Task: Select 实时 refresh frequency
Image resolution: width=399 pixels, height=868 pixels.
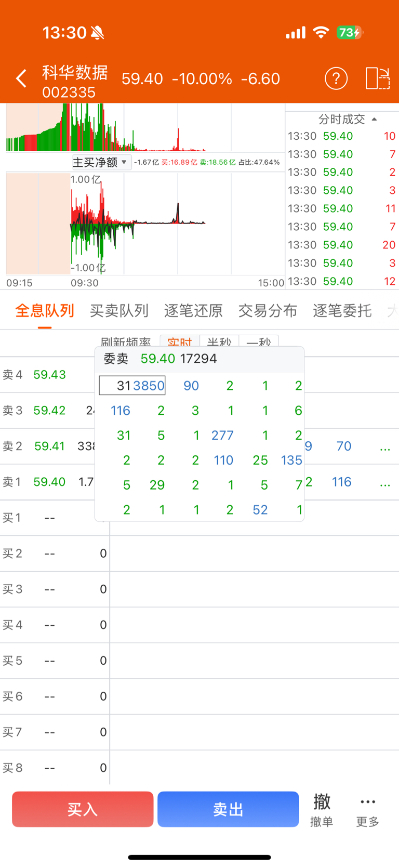Action: click(x=180, y=341)
